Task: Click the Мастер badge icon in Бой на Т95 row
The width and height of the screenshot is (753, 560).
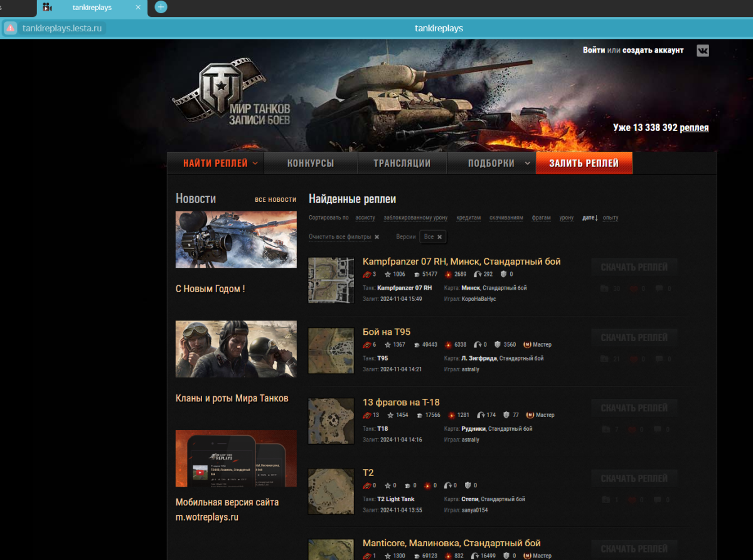Action: coord(528,344)
